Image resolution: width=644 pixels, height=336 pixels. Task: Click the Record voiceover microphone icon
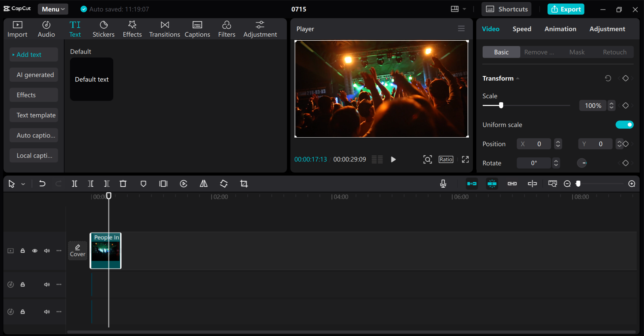pos(443,184)
